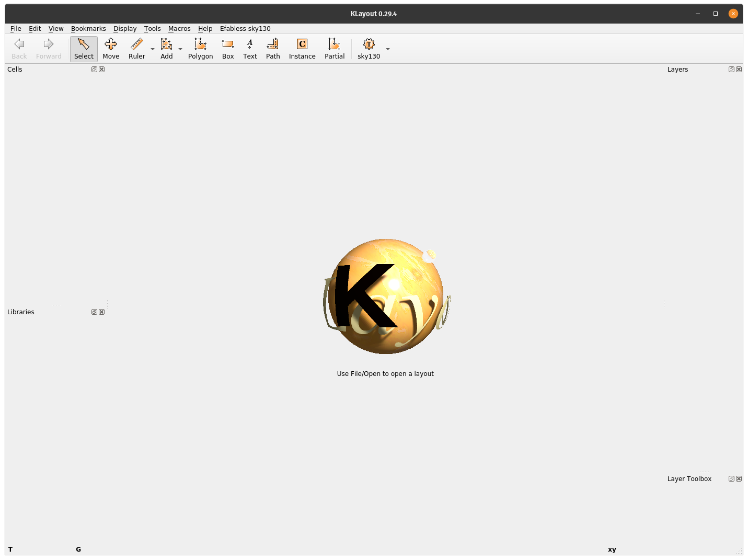748x560 pixels.
Task: Close the Cells panel
Action: [102, 69]
